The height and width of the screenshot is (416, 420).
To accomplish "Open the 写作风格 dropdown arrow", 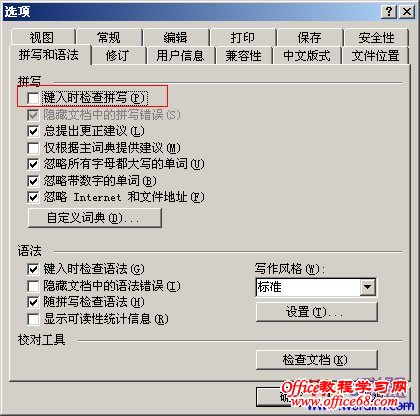I will click(368, 287).
